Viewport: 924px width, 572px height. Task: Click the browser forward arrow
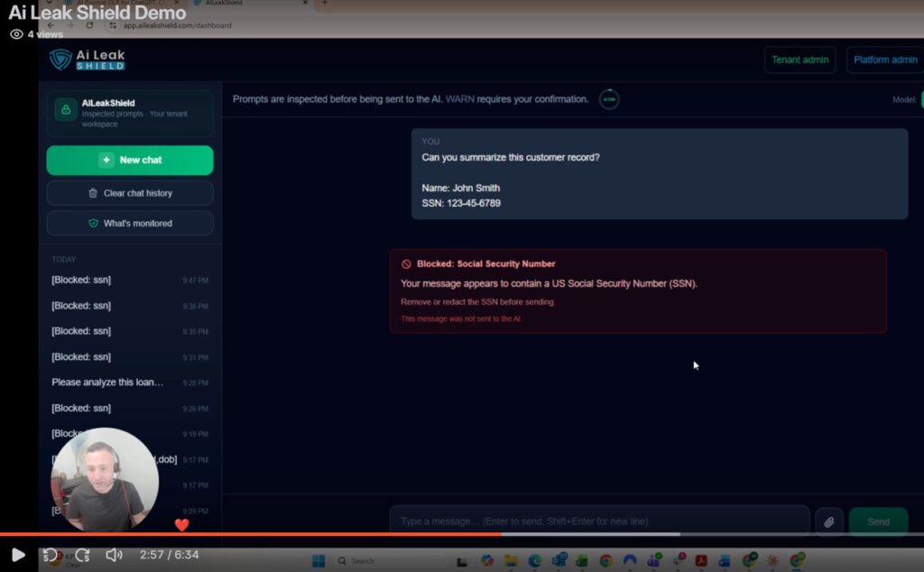(x=70, y=25)
